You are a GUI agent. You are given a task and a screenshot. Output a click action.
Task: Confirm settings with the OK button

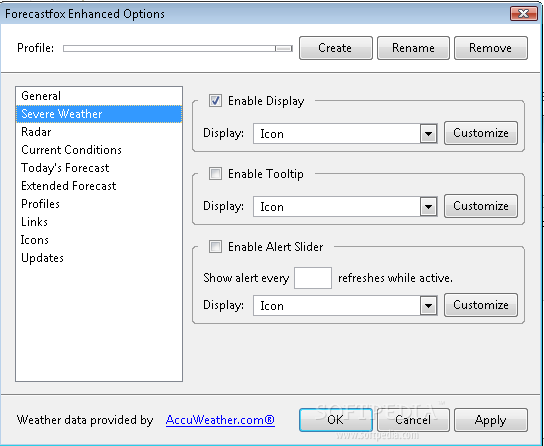pos(335,420)
